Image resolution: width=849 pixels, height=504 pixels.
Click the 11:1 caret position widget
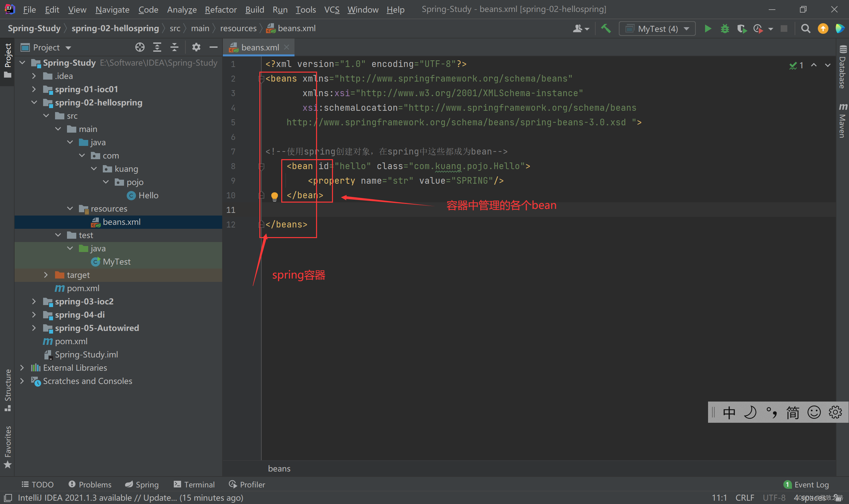click(x=719, y=498)
